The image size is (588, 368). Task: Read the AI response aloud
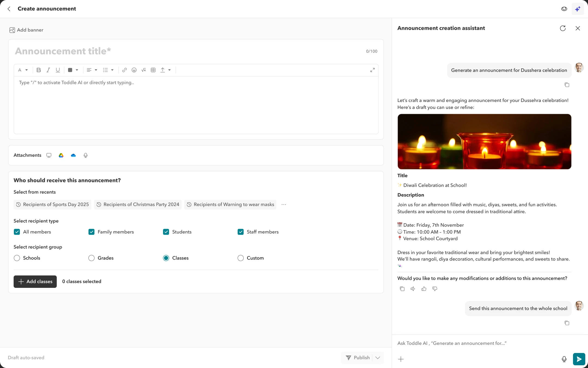pyautogui.click(x=413, y=289)
